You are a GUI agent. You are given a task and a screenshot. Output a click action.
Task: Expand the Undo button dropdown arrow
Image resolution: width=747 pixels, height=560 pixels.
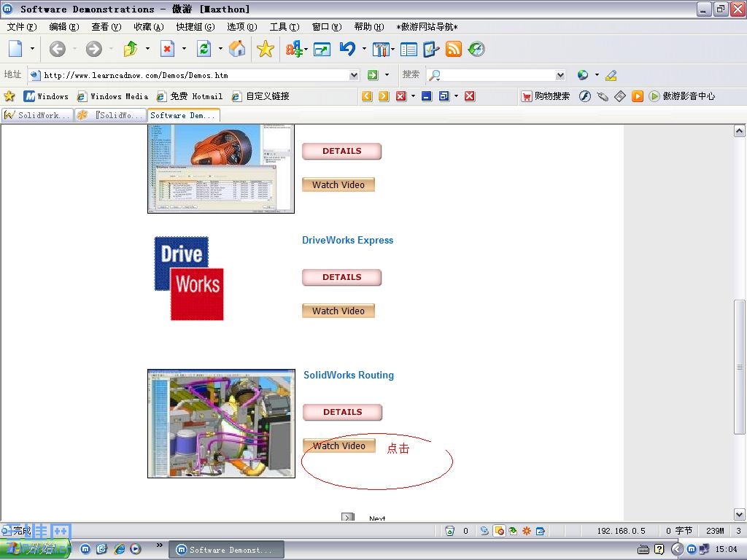click(364, 49)
